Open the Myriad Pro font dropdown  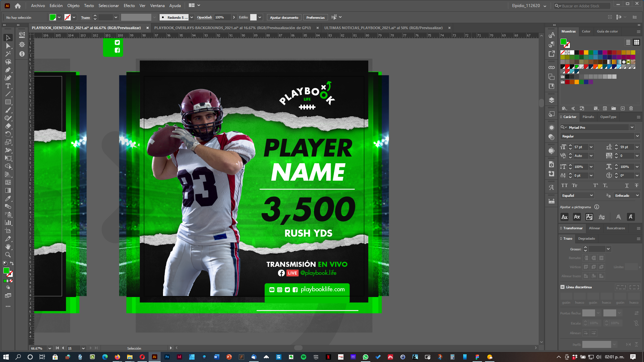pos(632,127)
